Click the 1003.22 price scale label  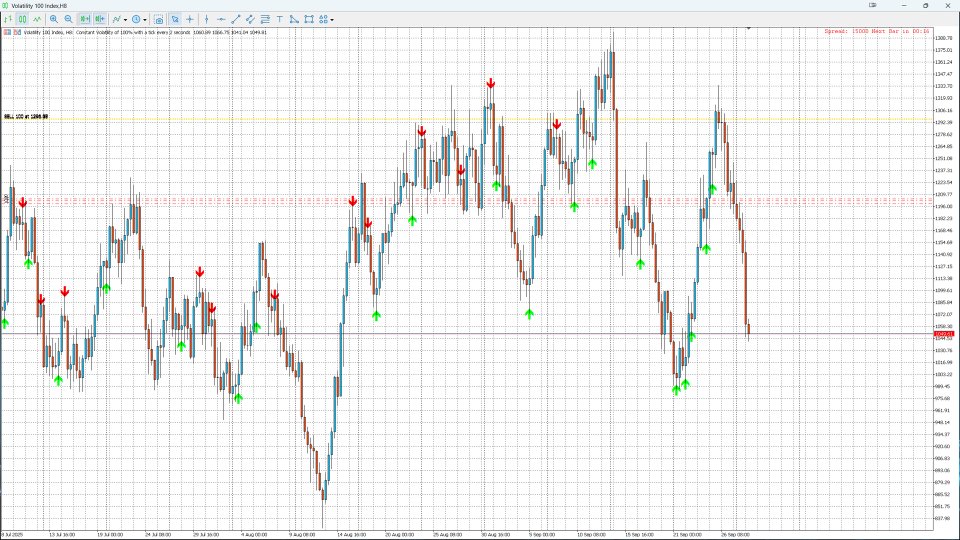click(x=943, y=374)
